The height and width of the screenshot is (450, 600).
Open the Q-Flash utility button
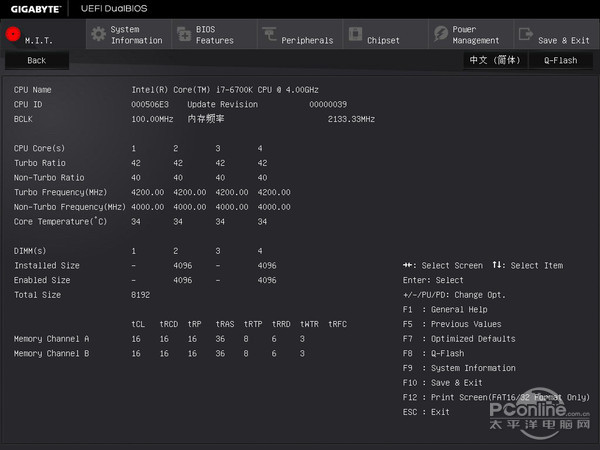[560, 60]
